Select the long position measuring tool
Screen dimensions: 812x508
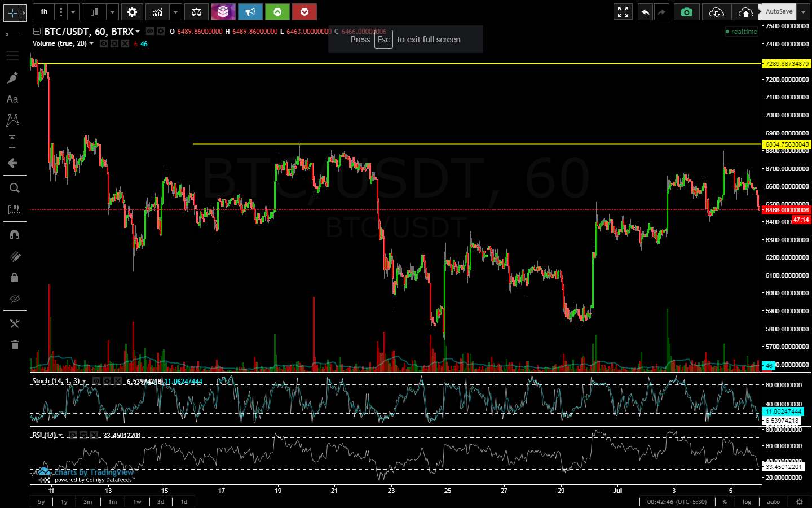coord(12,142)
